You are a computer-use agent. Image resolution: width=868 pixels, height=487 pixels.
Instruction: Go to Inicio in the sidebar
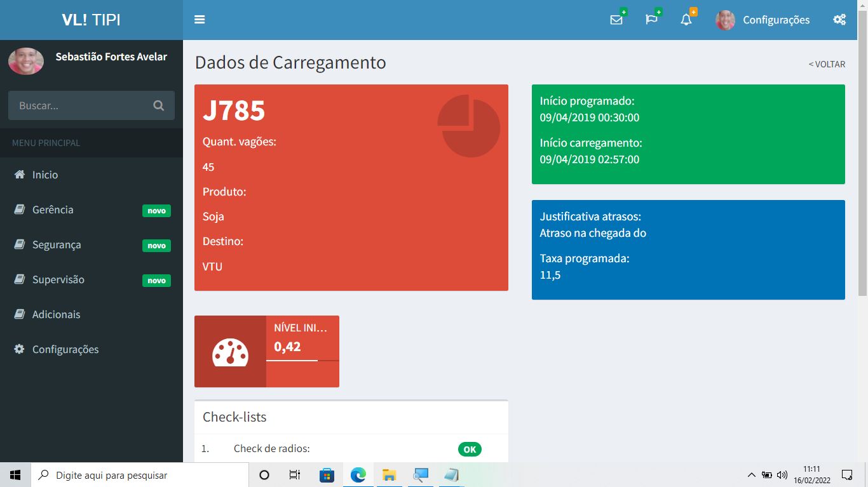[44, 175]
